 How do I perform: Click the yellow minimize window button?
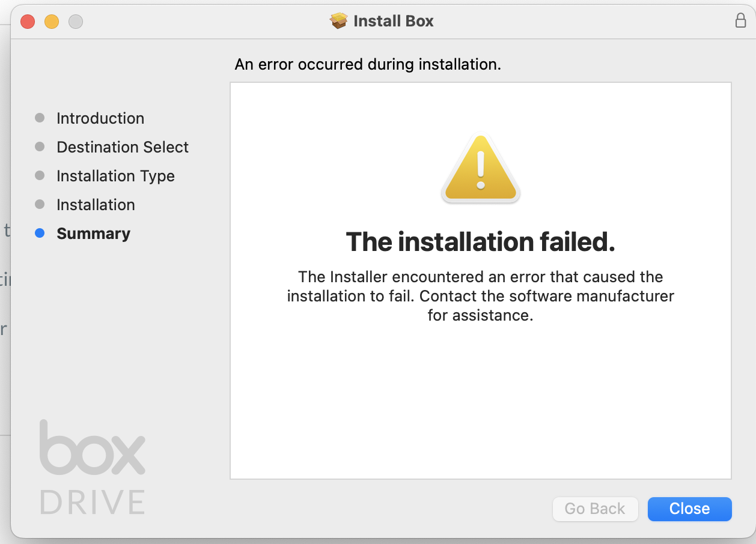[52, 22]
